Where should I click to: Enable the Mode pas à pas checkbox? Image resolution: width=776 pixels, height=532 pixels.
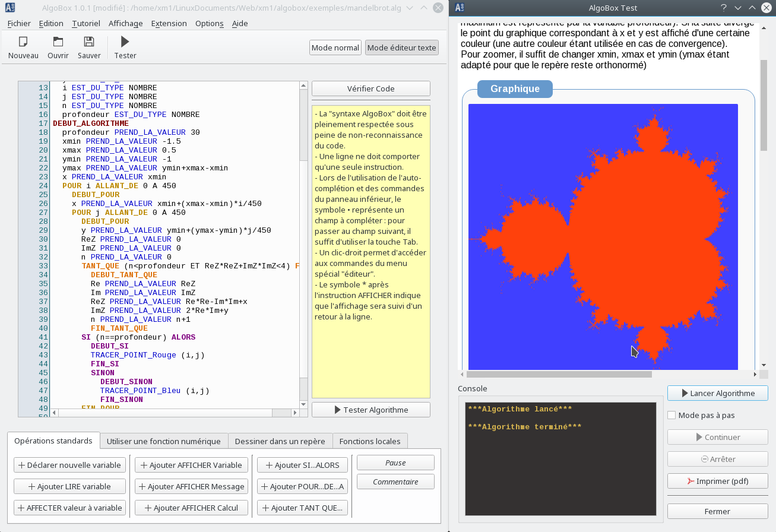(672, 416)
